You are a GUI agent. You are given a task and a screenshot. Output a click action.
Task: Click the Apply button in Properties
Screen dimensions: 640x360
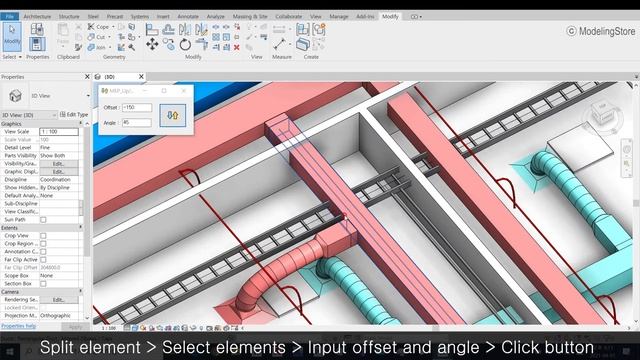76,327
